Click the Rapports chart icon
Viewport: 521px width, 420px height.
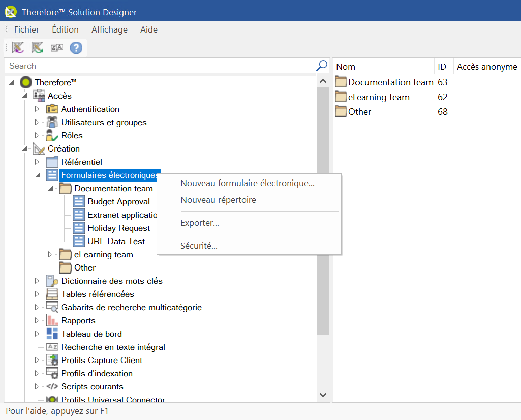52,320
